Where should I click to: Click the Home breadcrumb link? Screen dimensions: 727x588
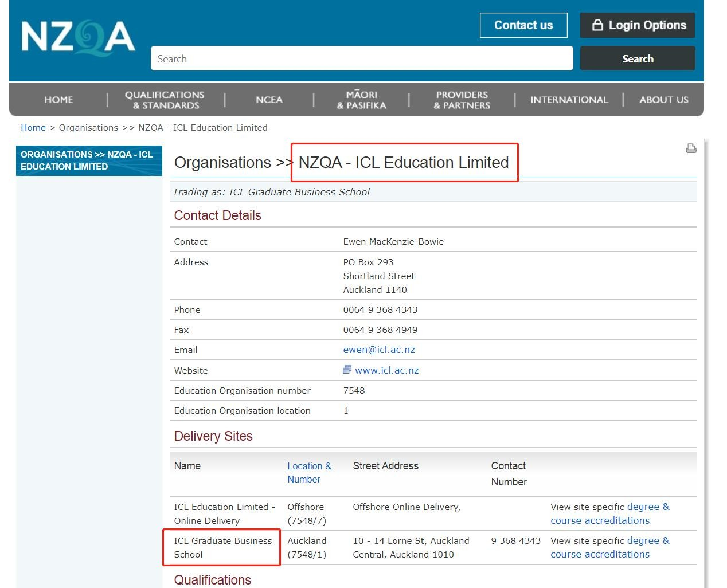pyautogui.click(x=33, y=128)
